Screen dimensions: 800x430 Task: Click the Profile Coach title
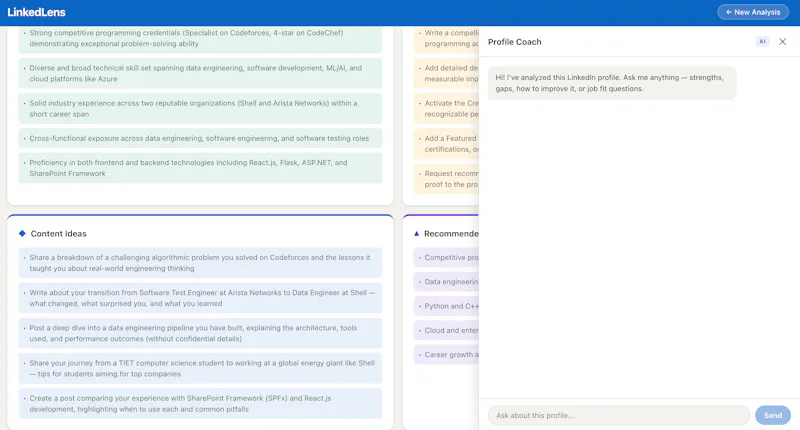(x=514, y=42)
